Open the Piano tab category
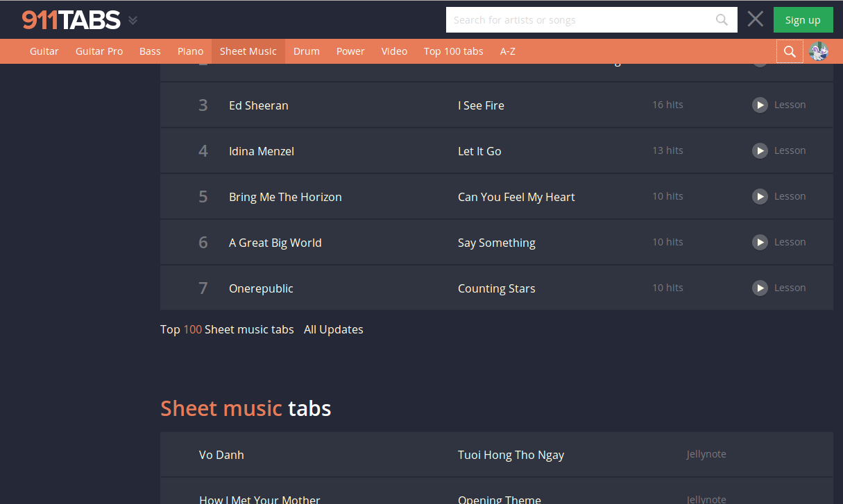 tap(190, 51)
